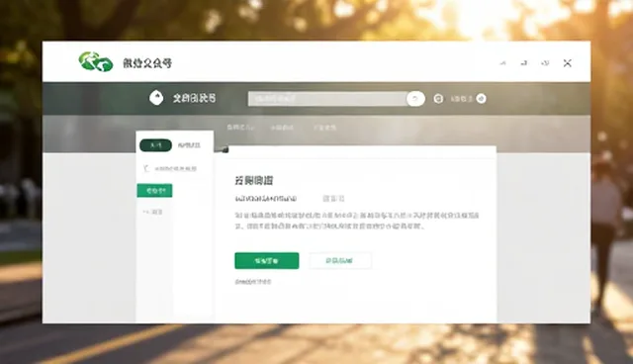This screenshot has width=633, height=364.
Task: Select the bright green highlighted sidebar item
Action: point(154,191)
